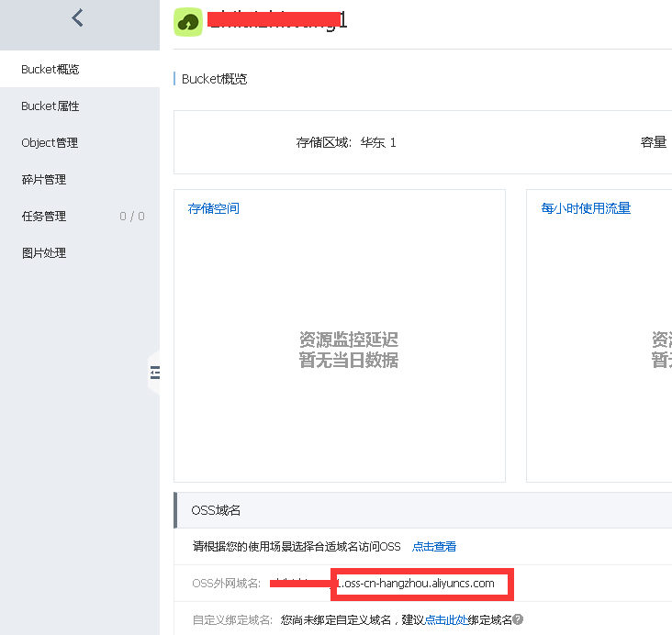Click the 资源监控延迟 message in the storage chart

pyautogui.click(x=349, y=340)
